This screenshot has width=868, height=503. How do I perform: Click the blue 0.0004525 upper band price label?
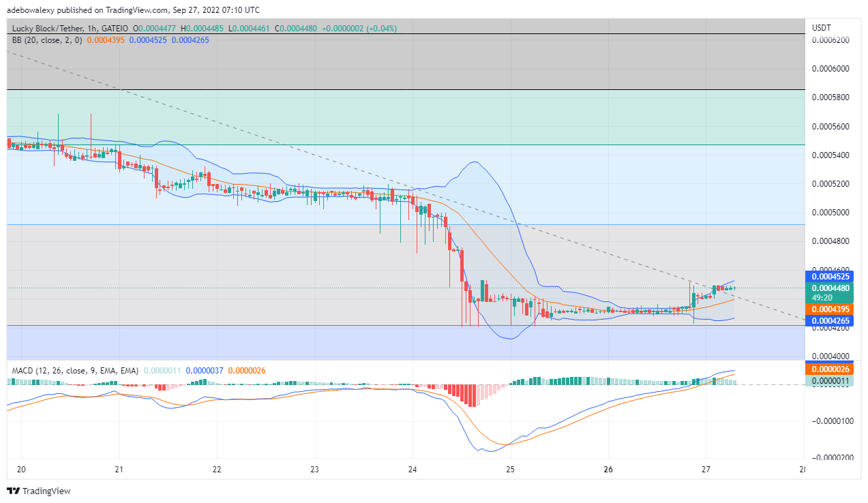tap(830, 276)
